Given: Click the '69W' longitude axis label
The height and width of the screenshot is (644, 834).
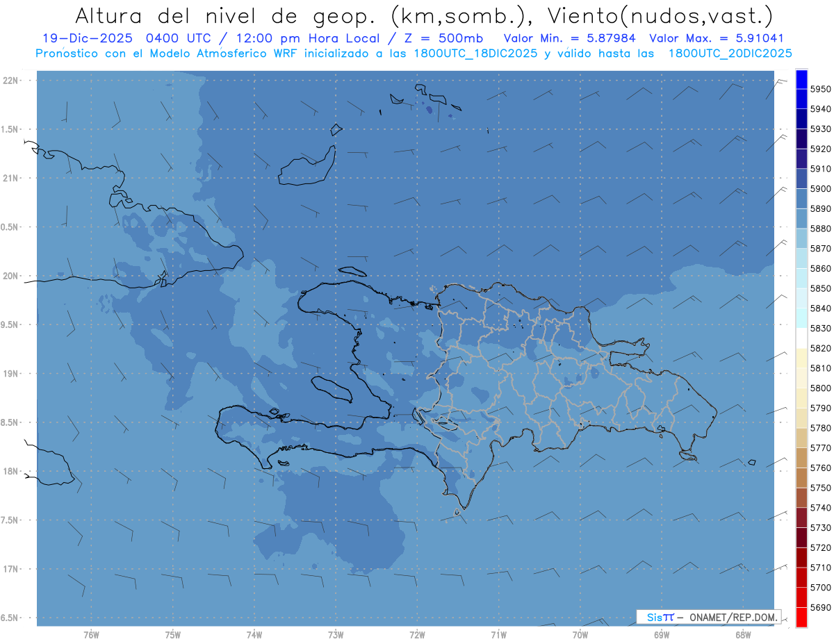Looking at the screenshot, I should [x=662, y=635].
